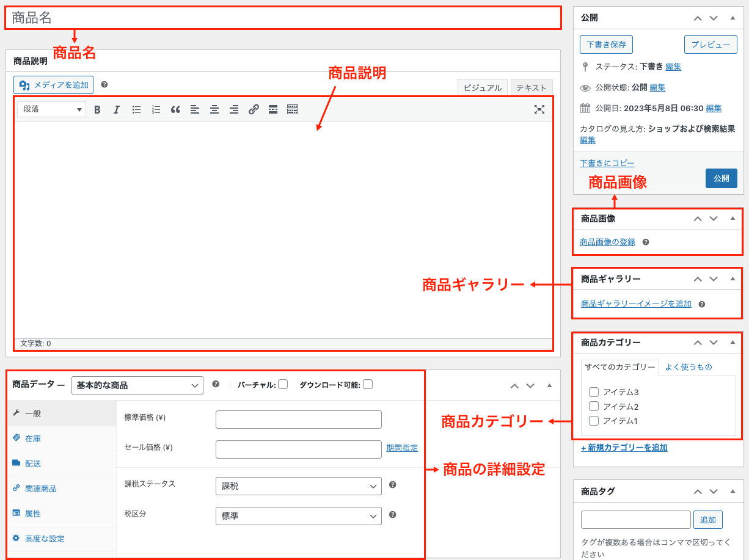Screen dimensions: 749x560
Task: Click the blockquote icon in editor toolbar
Action: (x=175, y=109)
